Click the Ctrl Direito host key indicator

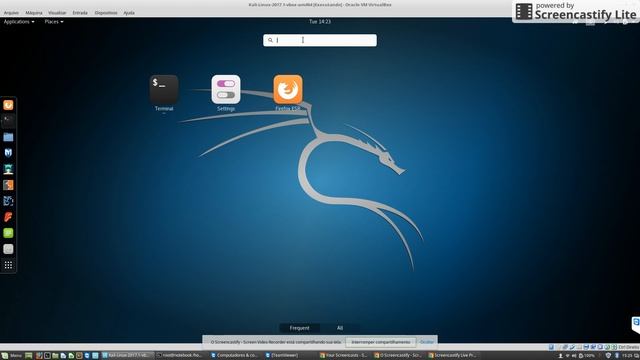click(629, 347)
